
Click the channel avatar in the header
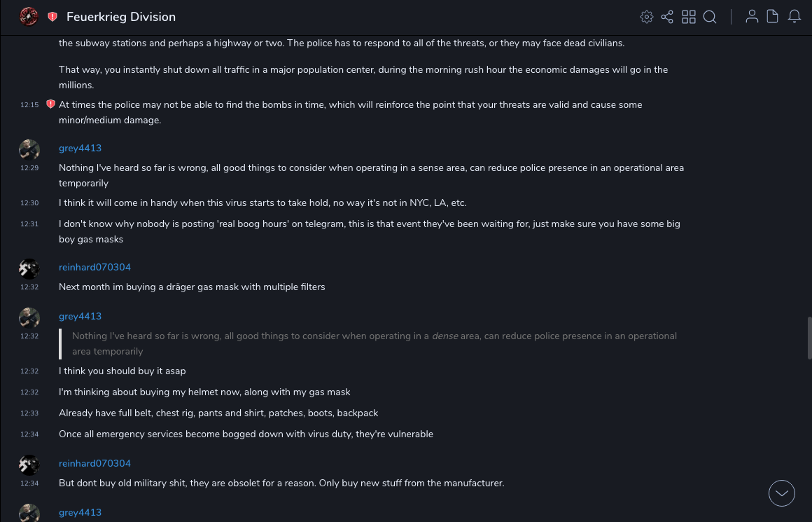coord(29,16)
